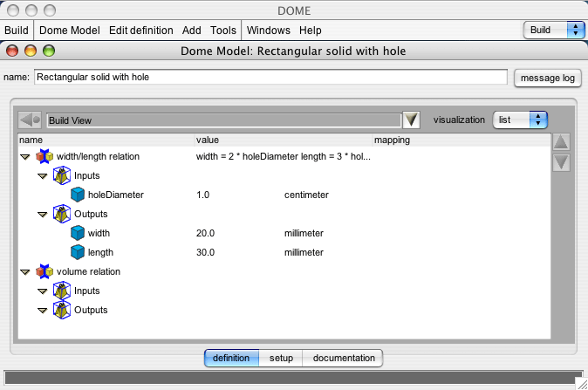Click the length parameter cube icon
The height and width of the screenshot is (390, 588).
(78, 252)
